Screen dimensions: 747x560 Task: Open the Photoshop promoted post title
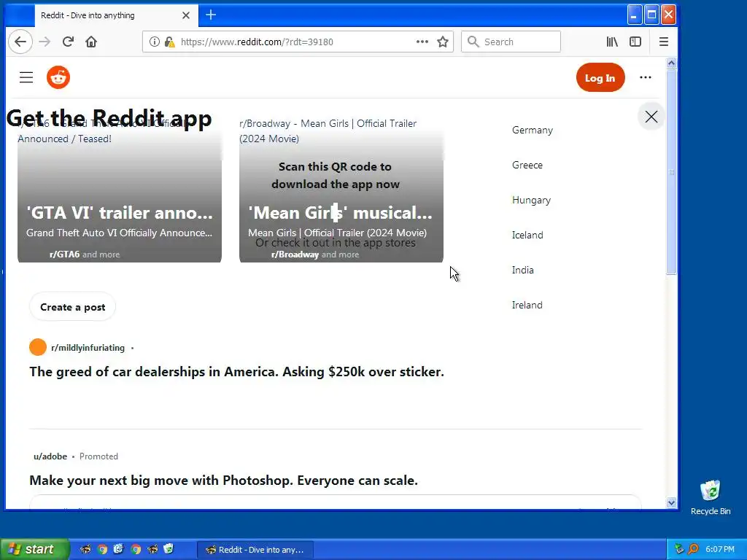pyautogui.click(x=223, y=480)
